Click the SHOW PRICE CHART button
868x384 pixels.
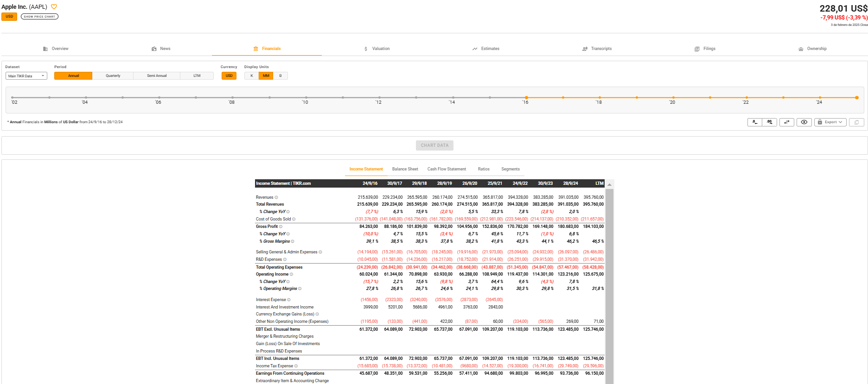click(x=39, y=17)
